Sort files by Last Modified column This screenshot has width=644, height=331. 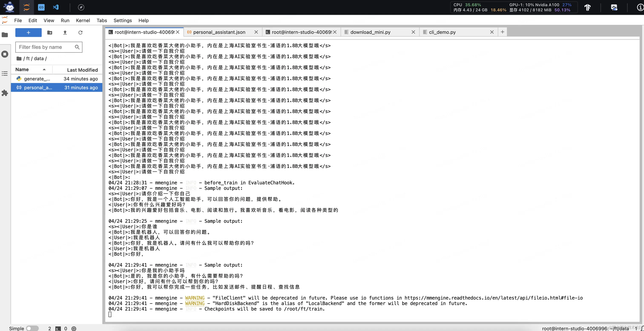82,70
